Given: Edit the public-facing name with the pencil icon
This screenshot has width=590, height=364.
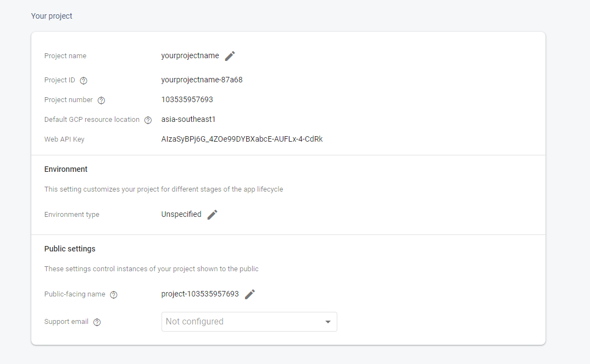Looking at the screenshot, I should (x=250, y=294).
